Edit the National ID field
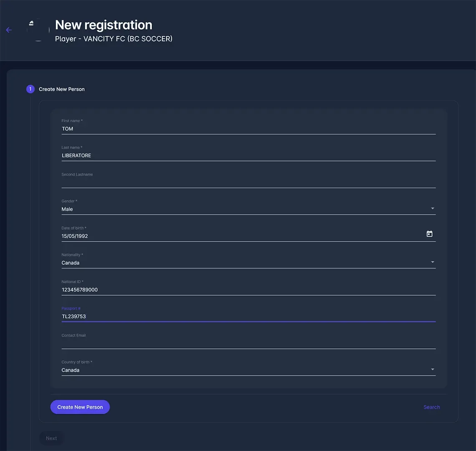Viewport: 476px width, 451px height. pos(248,290)
